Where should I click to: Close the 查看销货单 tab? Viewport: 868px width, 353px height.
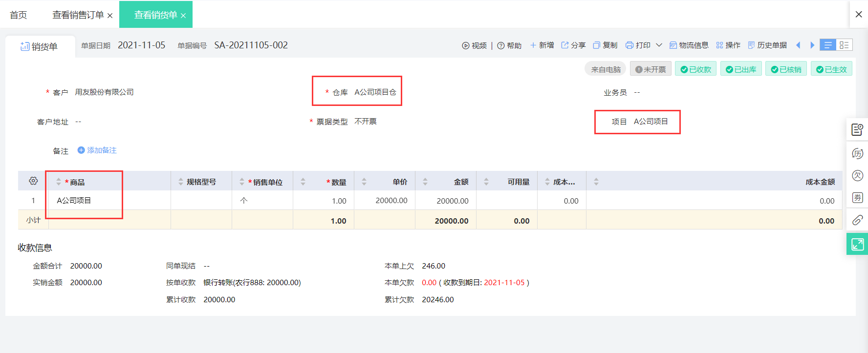click(x=183, y=16)
